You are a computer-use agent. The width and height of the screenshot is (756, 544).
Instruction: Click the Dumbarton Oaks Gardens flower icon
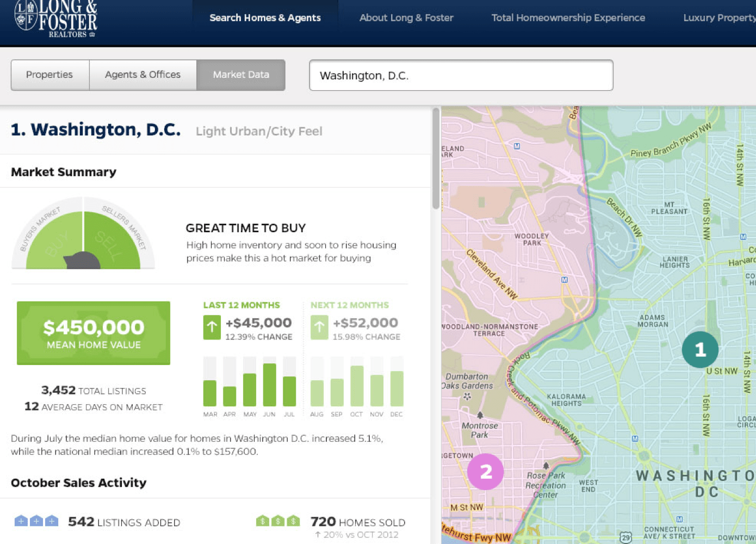click(x=467, y=397)
